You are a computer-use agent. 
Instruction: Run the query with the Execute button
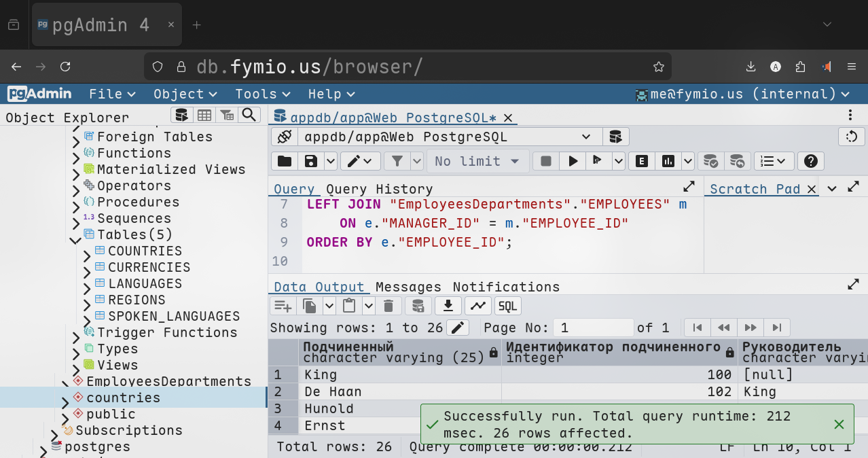(573, 161)
